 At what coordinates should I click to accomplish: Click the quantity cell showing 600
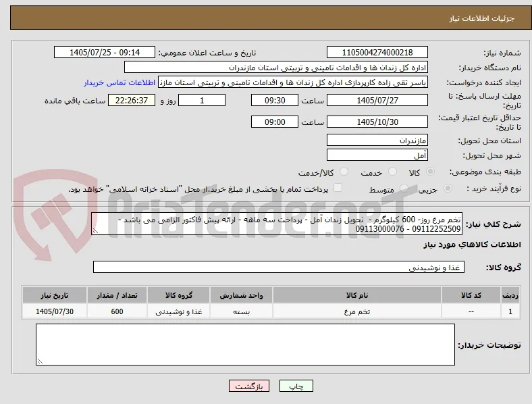click(117, 311)
